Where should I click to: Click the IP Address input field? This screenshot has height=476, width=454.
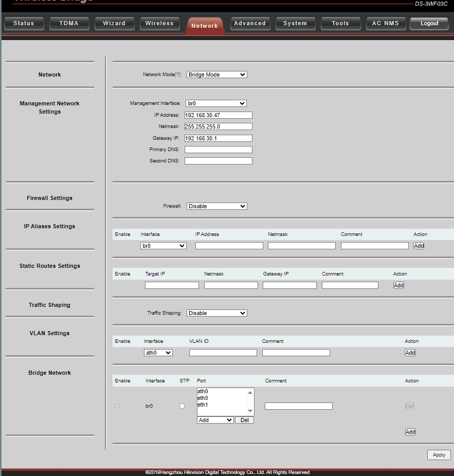point(218,115)
